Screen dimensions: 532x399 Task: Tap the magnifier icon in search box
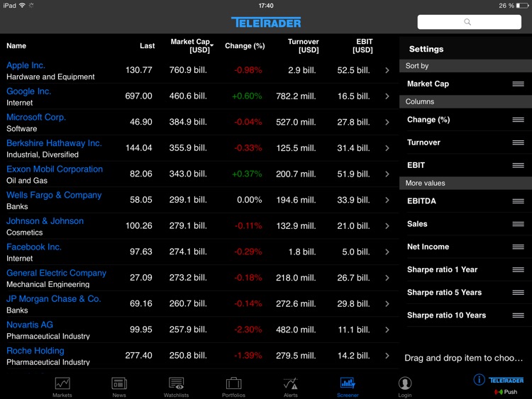pos(467,22)
